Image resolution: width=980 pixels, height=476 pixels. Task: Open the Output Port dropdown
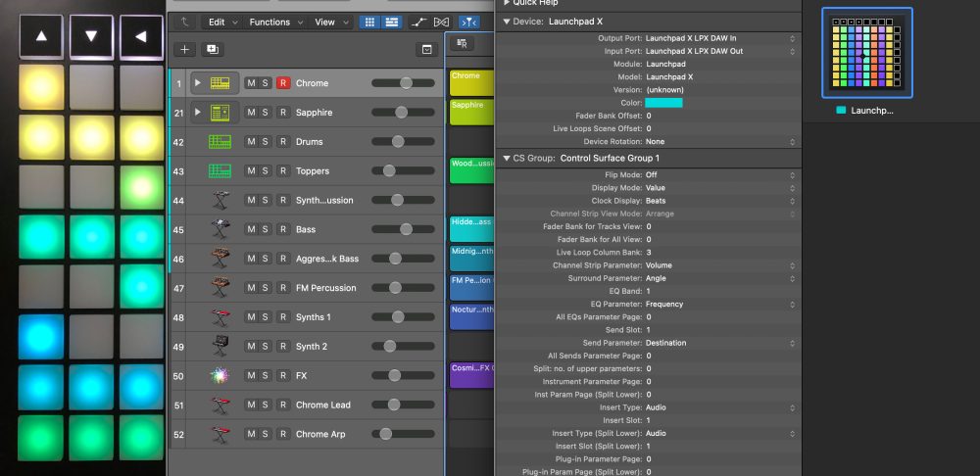(x=720, y=38)
